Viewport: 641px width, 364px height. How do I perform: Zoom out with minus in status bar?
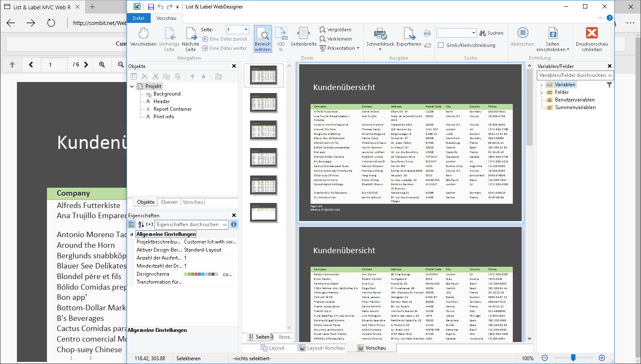coord(545,358)
